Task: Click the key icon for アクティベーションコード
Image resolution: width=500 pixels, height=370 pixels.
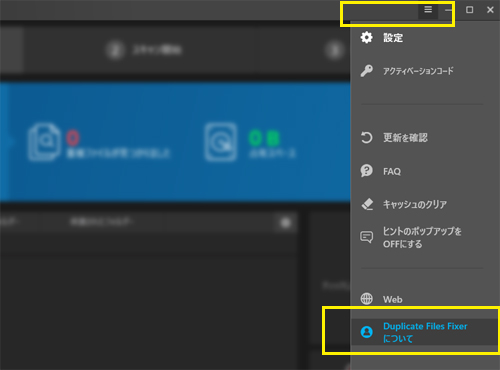Action: (x=367, y=71)
